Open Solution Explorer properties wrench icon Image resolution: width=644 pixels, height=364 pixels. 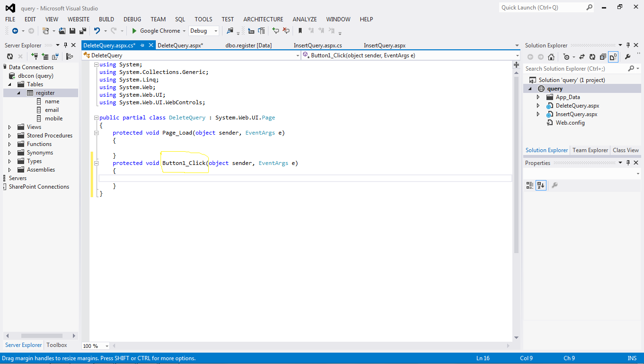pos(628,57)
